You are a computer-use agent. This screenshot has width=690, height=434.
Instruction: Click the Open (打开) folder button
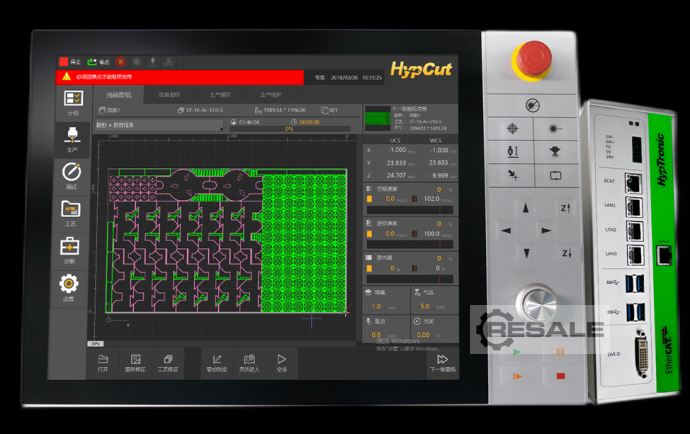[x=103, y=363]
